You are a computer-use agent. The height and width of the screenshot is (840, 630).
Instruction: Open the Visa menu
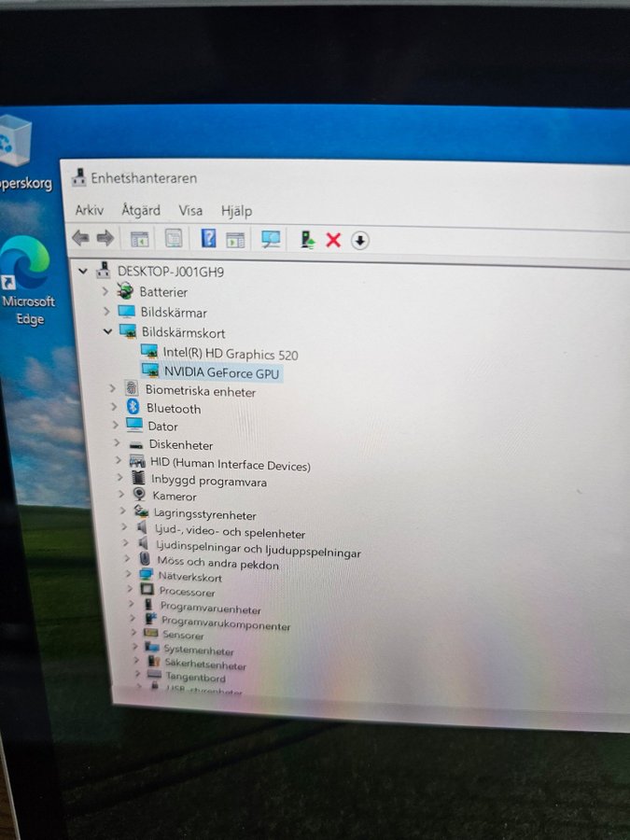[x=190, y=211]
